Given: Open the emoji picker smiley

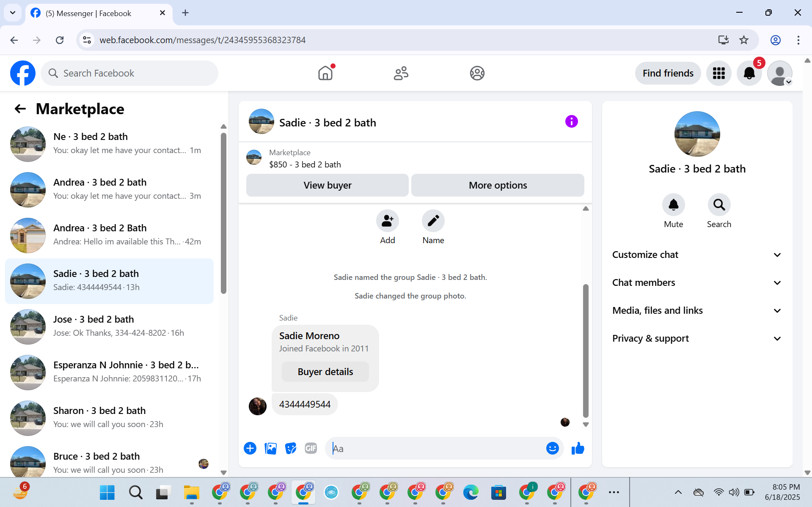Looking at the screenshot, I should tap(552, 448).
